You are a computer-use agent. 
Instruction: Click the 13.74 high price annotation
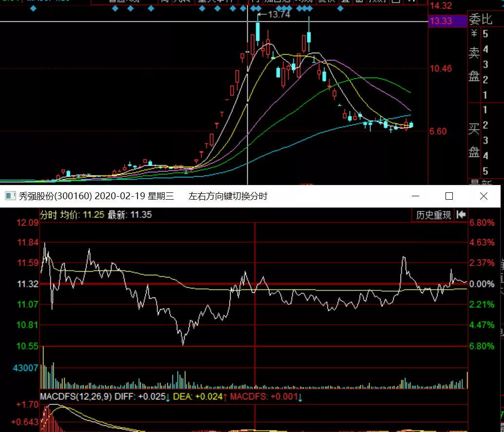279,15
